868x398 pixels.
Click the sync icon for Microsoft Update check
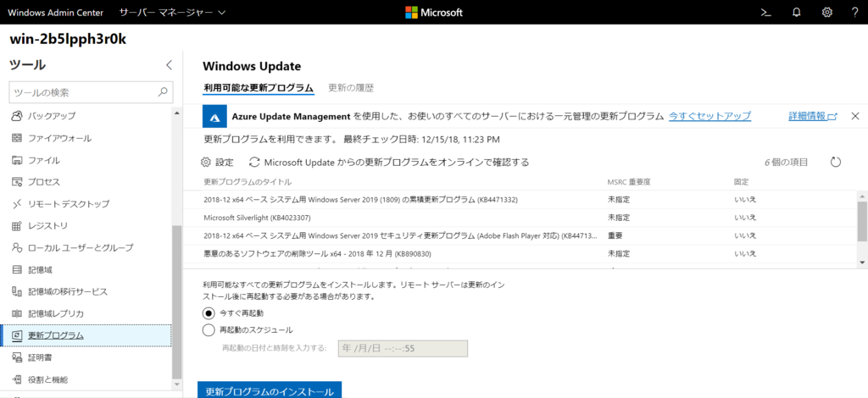[x=254, y=163]
